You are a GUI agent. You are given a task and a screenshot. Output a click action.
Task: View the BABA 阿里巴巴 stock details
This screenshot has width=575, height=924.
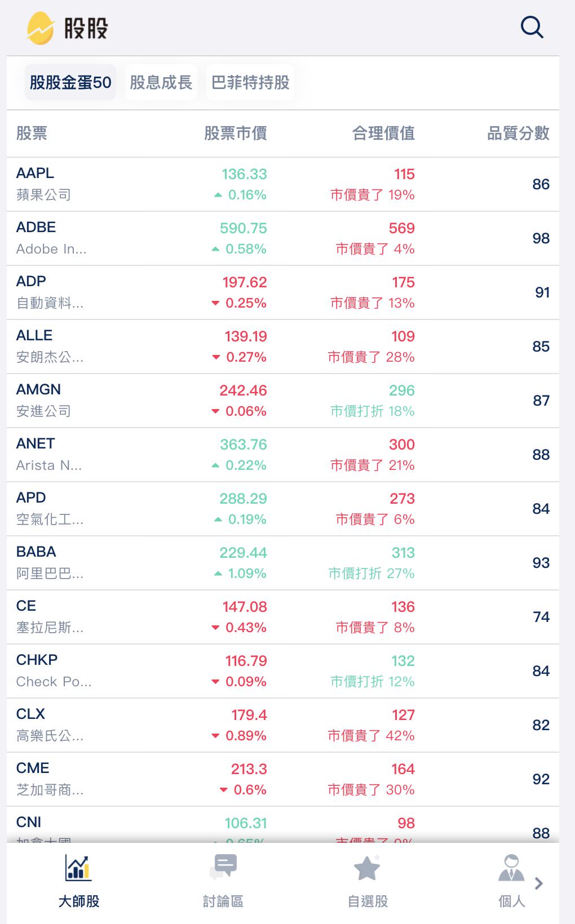(282, 563)
